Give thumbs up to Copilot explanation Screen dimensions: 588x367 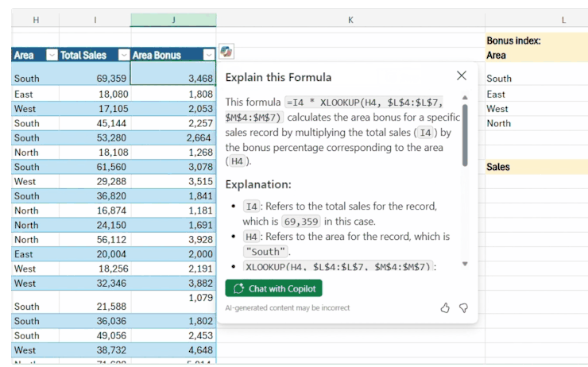tap(445, 308)
